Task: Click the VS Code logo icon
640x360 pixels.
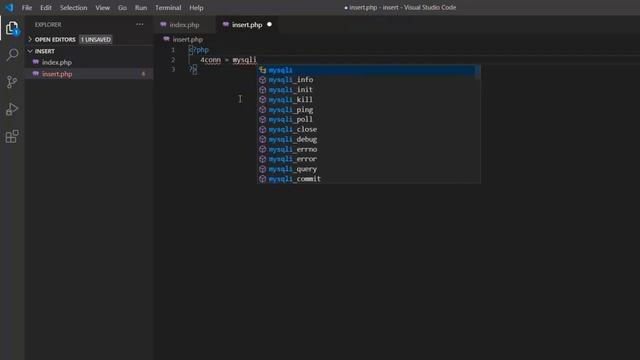Action: click(9, 7)
